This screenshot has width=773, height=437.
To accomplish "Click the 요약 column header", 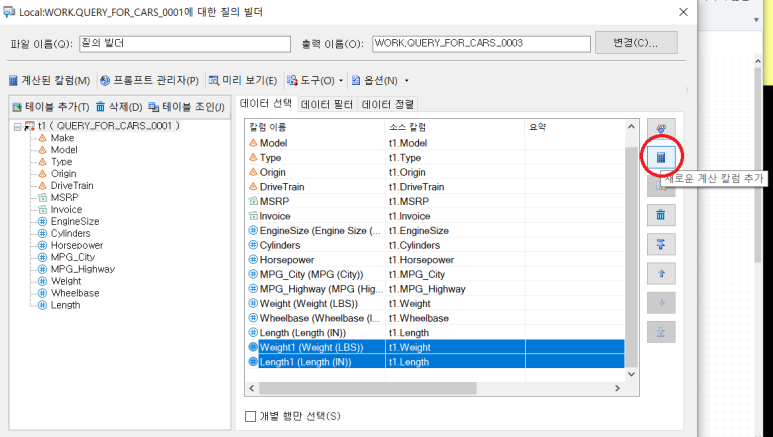I will pos(575,127).
